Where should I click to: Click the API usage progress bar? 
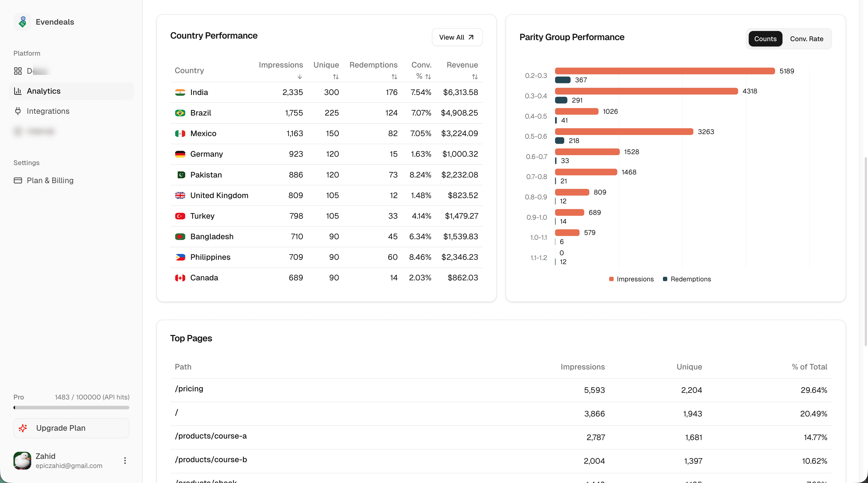pos(71,408)
